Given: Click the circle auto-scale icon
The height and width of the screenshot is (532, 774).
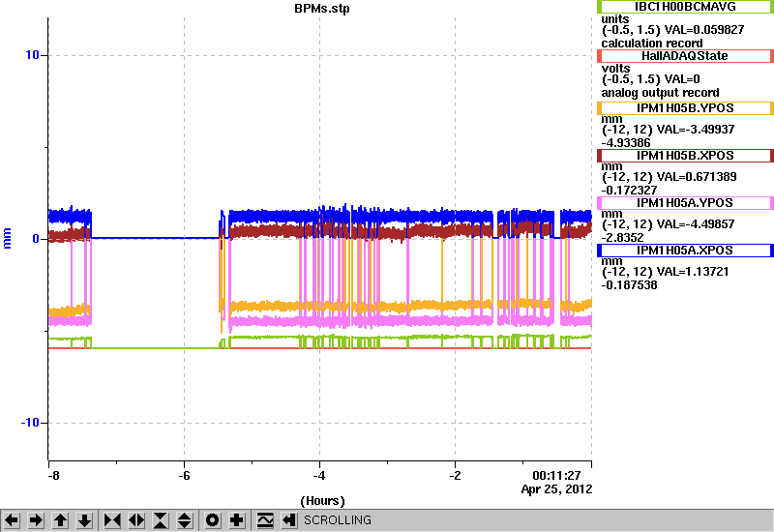Looking at the screenshot, I should (213, 520).
